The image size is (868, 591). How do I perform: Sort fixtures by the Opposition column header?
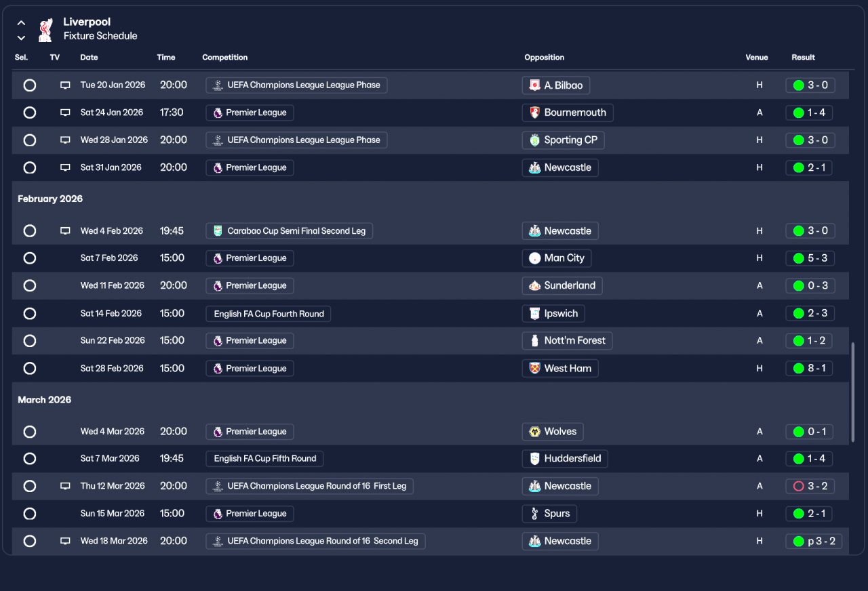[545, 58]
